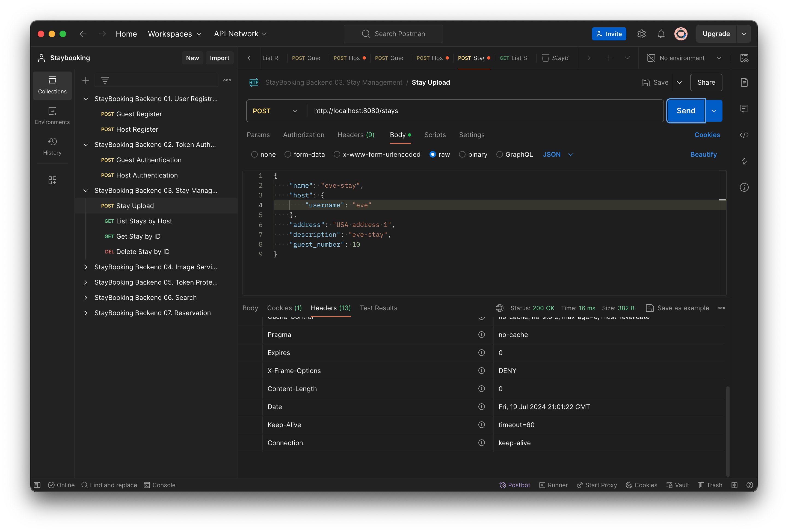Open the Postbot assistant
788x532 pixels.
click(x=515, y=485)
